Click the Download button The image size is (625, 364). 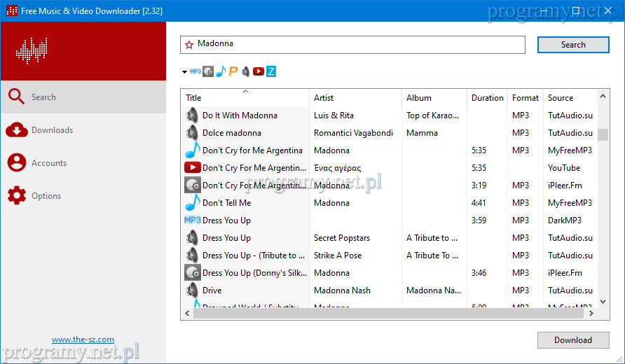click(572, 340)
